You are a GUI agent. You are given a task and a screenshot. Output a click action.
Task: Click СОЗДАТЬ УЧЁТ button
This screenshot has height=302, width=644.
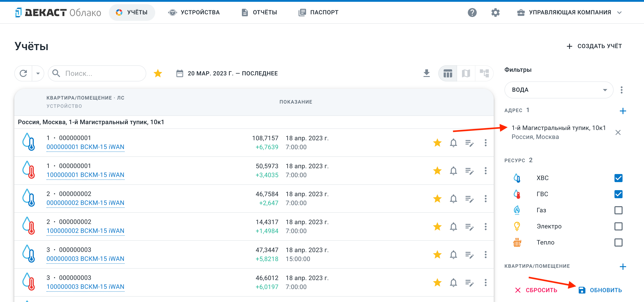coord(594,46)
